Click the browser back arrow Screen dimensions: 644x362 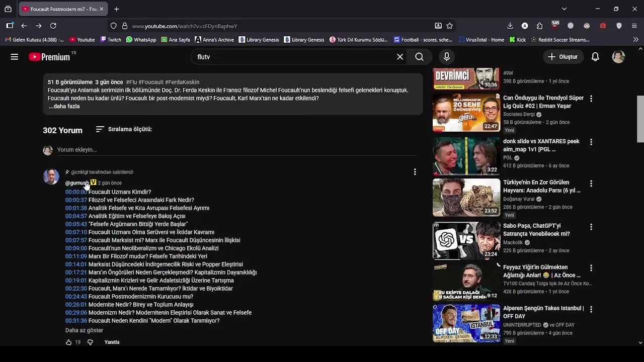pyautogui.click(x=24, y=26)
